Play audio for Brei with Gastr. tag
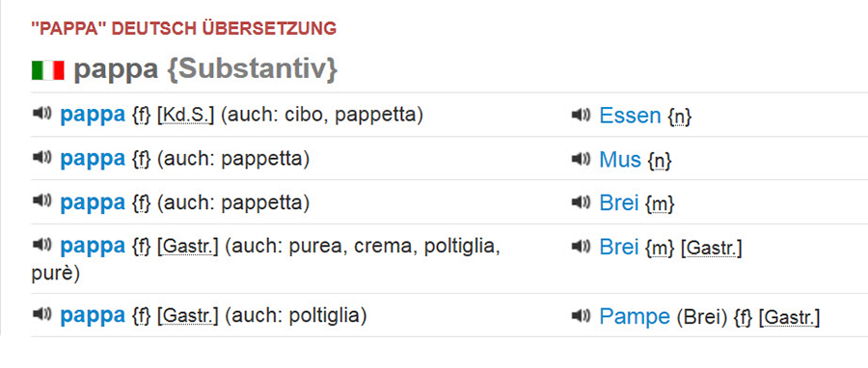Image resolution: width=868 pixels, height=368 pixels. click(x=581, y=247)
